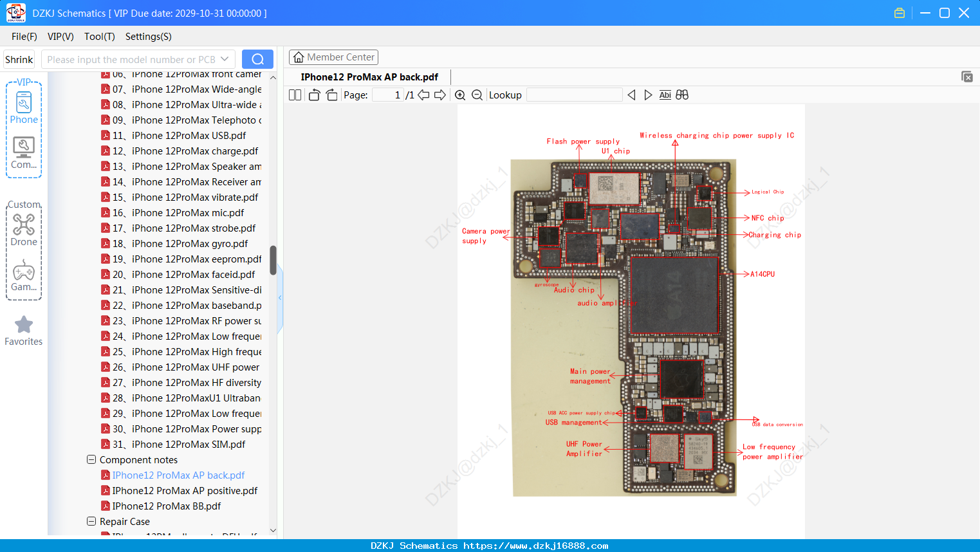The height and width of the screenshot is (552, 980).
Task: Click the tree scrollbar down arrow
Action: (273, 531)
